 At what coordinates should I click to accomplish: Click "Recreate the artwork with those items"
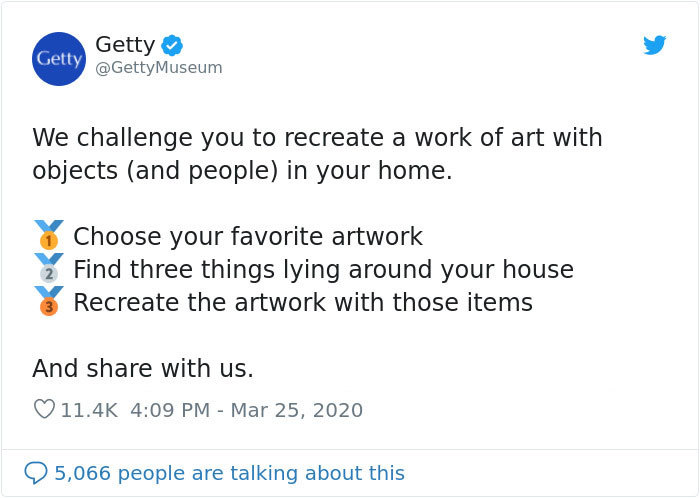303,301
